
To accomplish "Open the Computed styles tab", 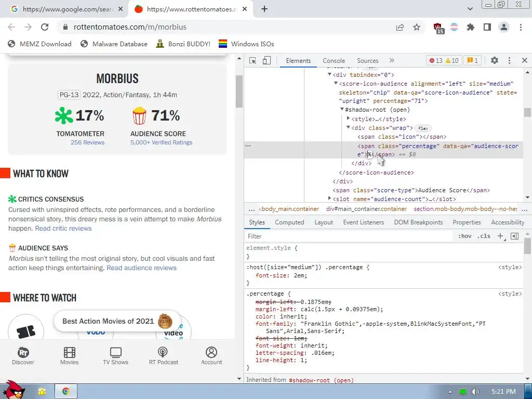I will (289, 222).
